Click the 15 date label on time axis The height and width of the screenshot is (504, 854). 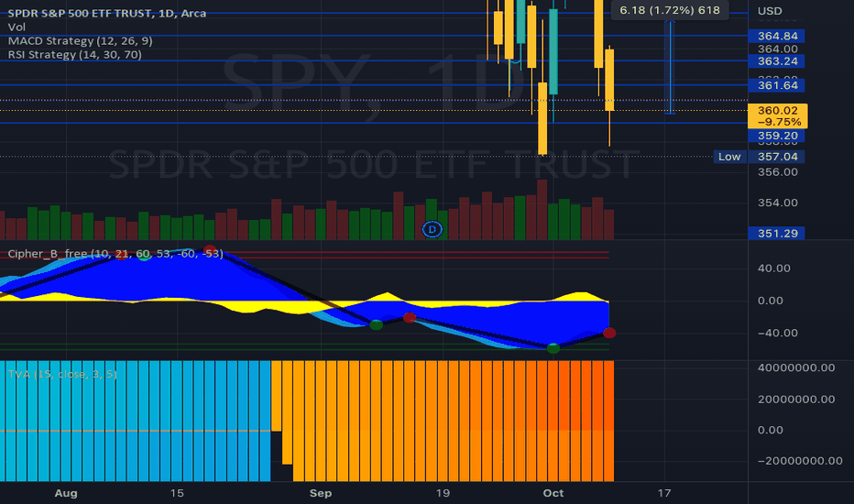(x=177, y=493)
